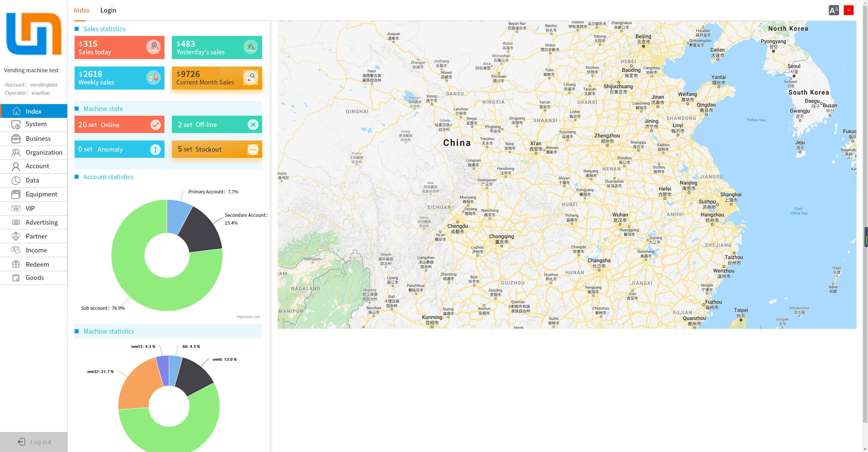Click the Business briefcase icon in sidebar
The image size is (868, 452).
(x=16, y=139)
